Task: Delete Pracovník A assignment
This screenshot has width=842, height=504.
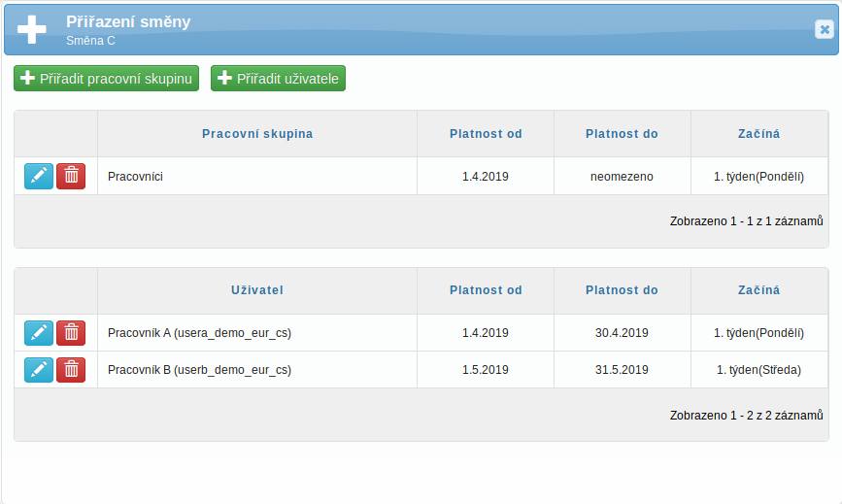Action: [x=71, y=333]
